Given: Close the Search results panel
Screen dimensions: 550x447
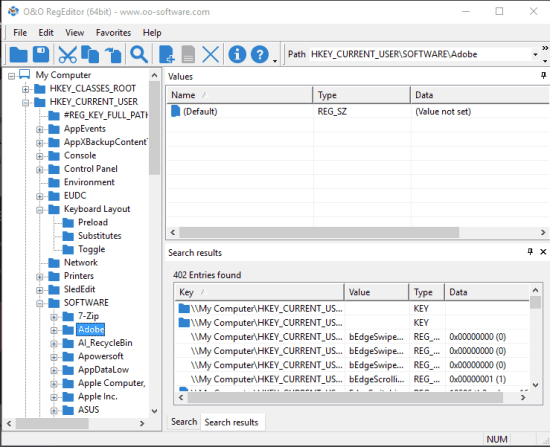Looking at the screenshot, I should click(x=543, y=252).
